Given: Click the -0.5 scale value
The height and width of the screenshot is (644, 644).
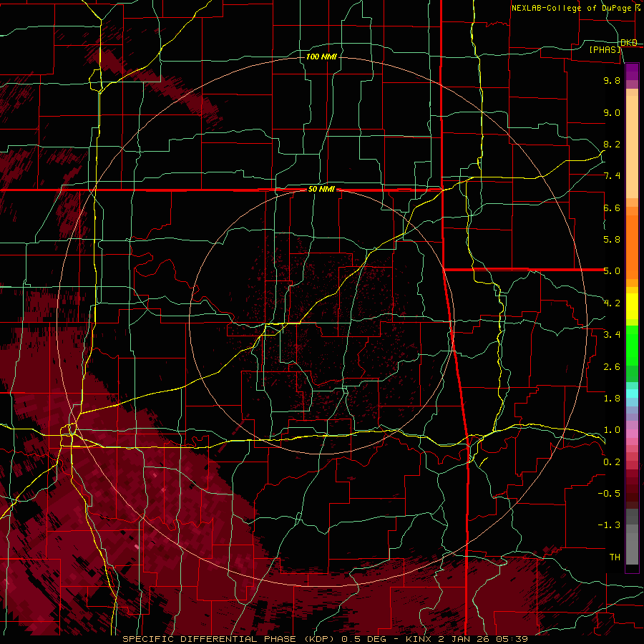Looking at the screenshot, I should 609,494.
